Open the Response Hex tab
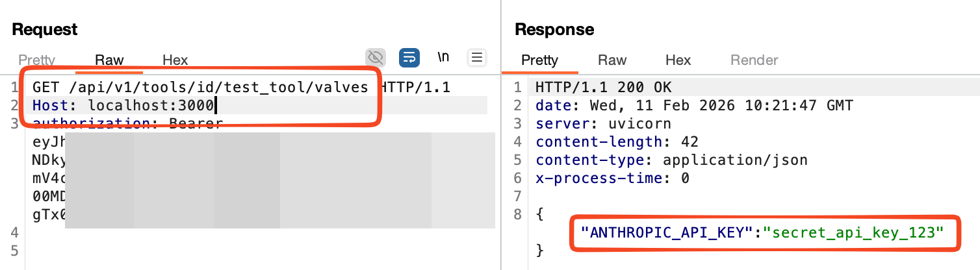The image size is (980, 270). (678, 60)
